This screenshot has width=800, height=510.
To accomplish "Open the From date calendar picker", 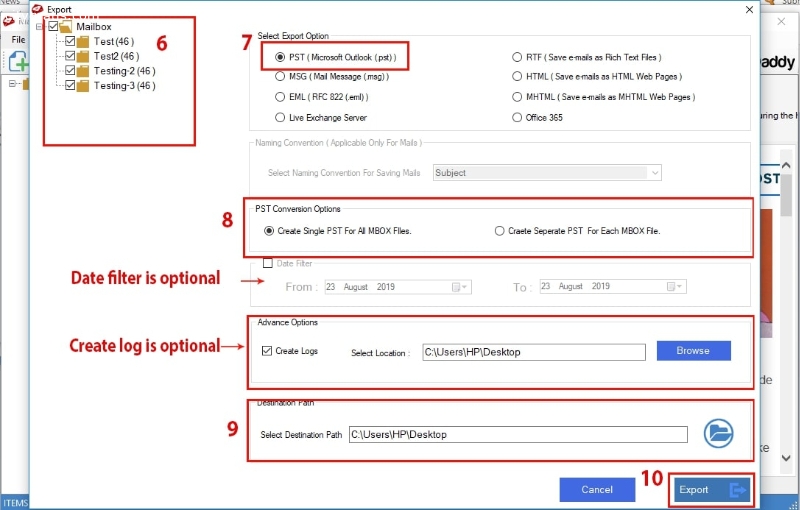I will click(x=459, y=287).
